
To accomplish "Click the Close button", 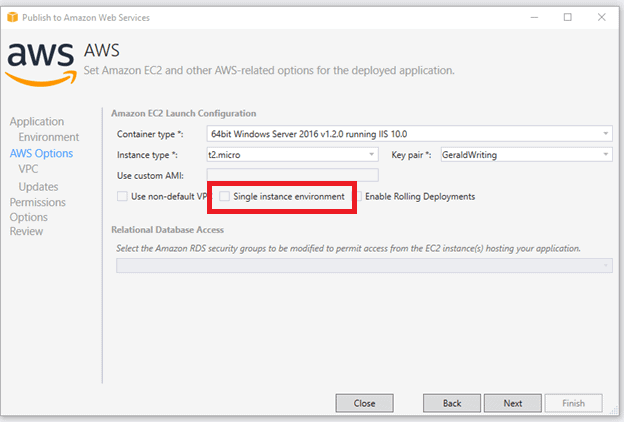I will point(364,403).
